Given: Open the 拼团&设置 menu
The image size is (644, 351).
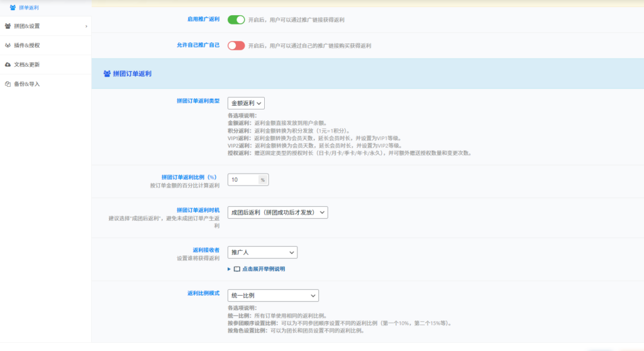Looking at the screenshot, I should point(45,26).
